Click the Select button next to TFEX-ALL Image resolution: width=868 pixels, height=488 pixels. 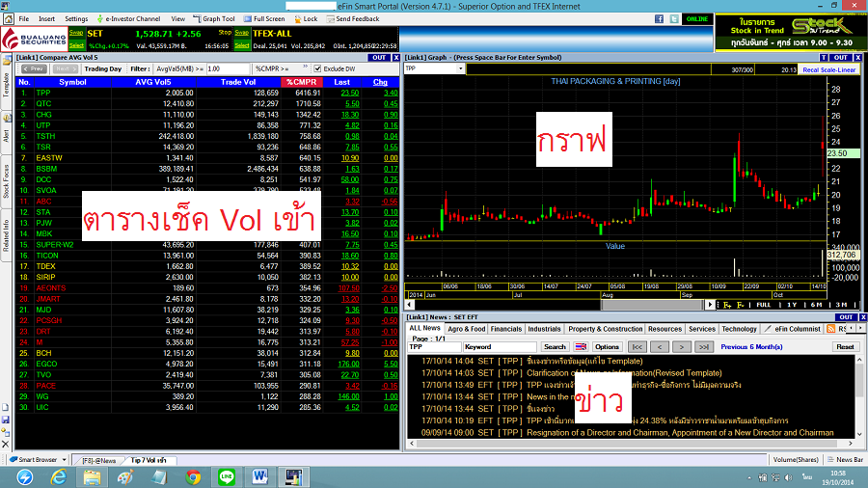point(242,45)
